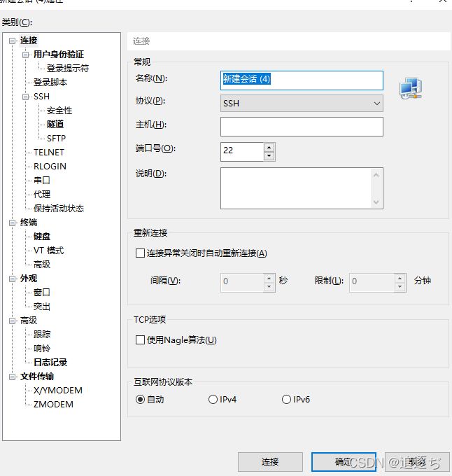This screenshot has height=476, width=452.
Task: Click the 名称 input field
Action: pyautogui.click(x=302, y=80)
